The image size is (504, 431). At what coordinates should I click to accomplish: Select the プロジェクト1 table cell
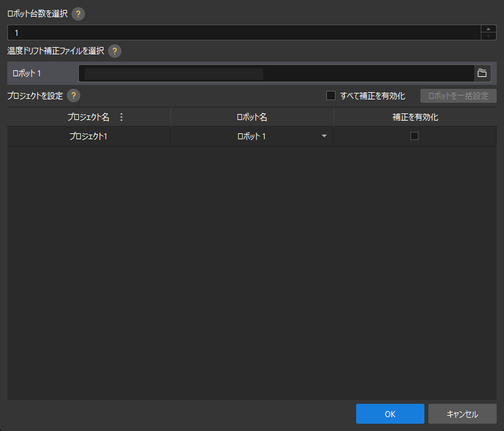pyautogui.click(x=89, y=137)
